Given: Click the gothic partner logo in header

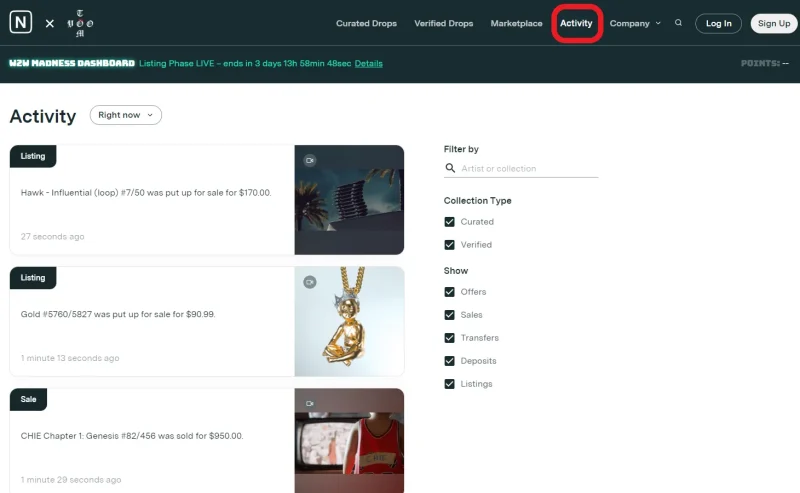Looking at the screenshot, I should coord(80,23).
